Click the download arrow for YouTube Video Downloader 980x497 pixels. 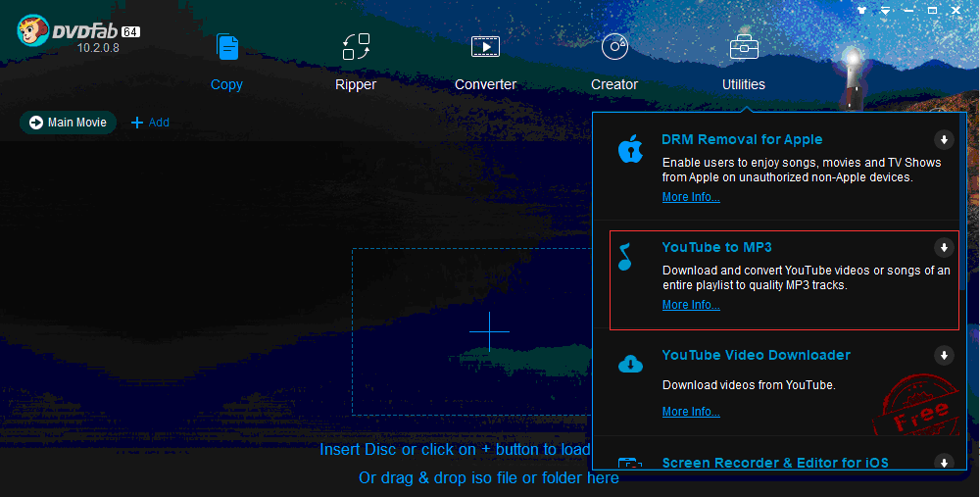click(x=944, y=356)
